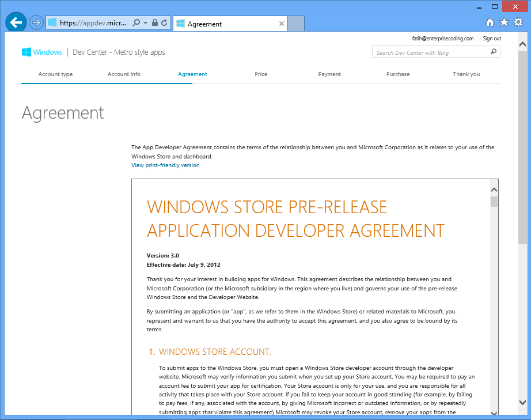Click the browser Forward arrow button
The image size is (531, 420).
[36, 22]
